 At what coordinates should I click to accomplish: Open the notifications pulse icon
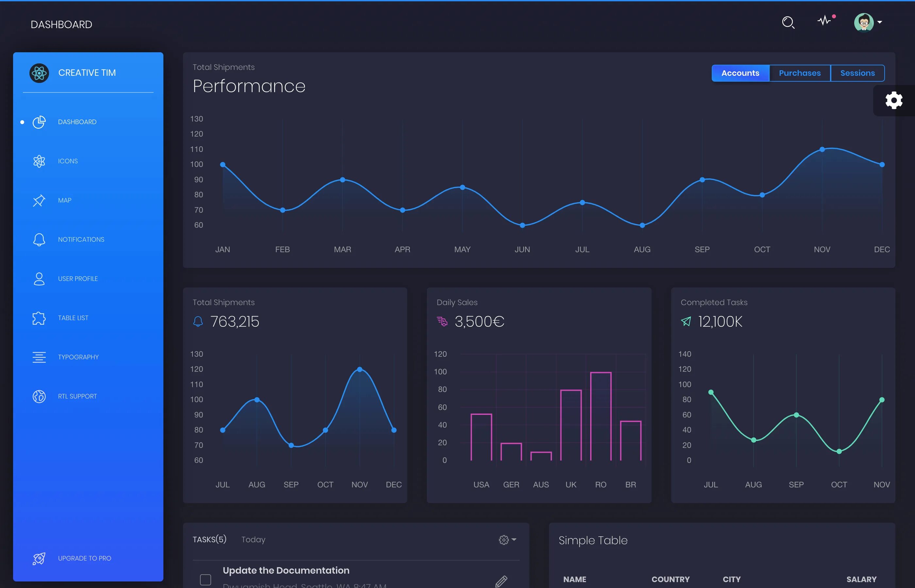[825, 21]
